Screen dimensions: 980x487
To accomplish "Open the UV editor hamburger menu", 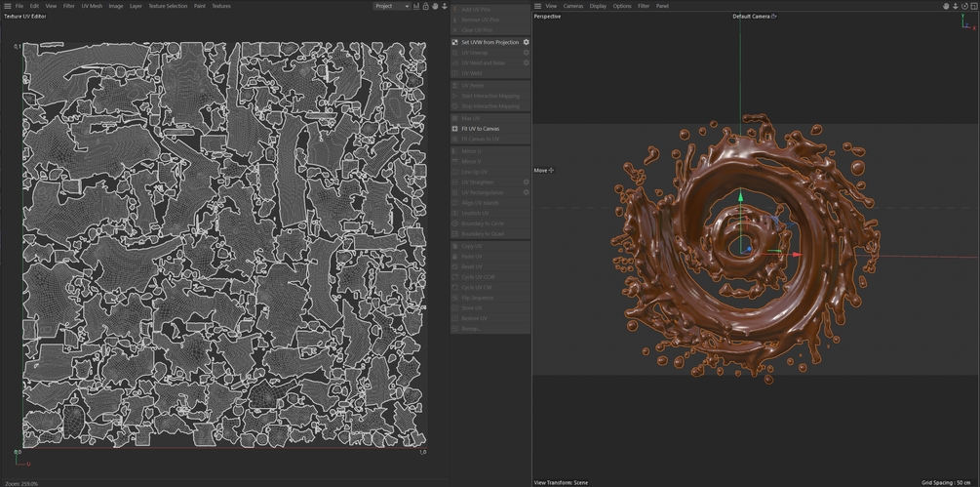I will 8,6.
